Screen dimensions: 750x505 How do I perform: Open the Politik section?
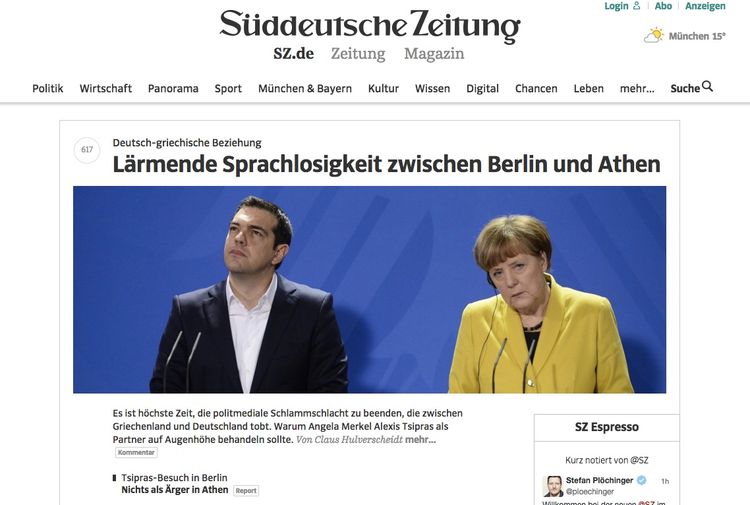click(48, 88)
